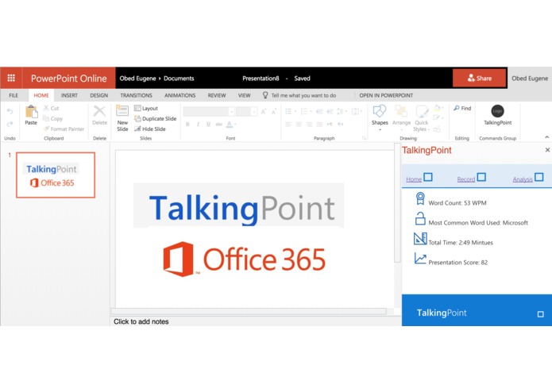Viewport: 552px width, 392px height.
Task: Click the Tell me what you want field
Action: 303,95
